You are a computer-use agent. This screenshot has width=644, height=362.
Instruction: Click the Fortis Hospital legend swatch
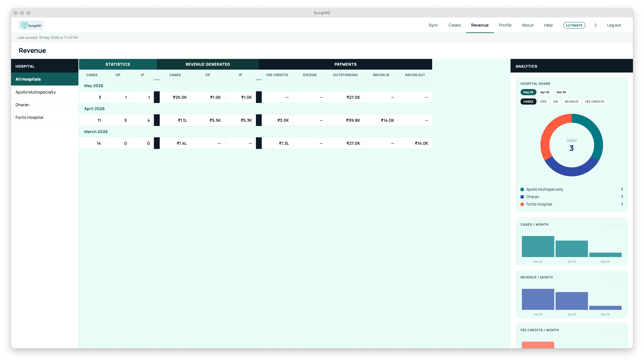pyautogui.click(x=522, y=204)
